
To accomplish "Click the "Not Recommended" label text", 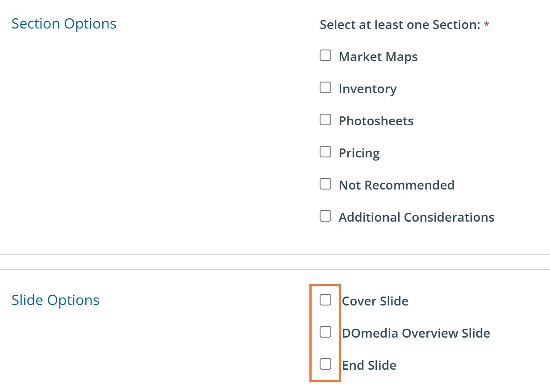I will tap(396, 186).
